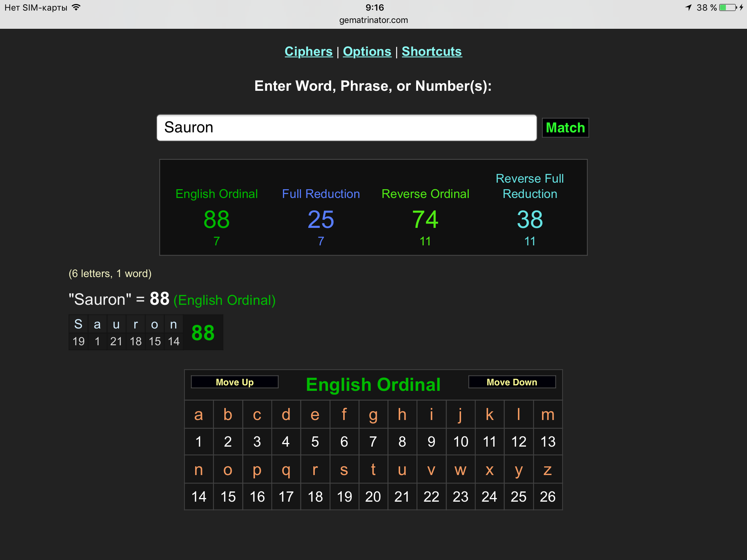Click letter q in the cipher chart
Screen dimensions: 747x560
tap(286, 470)
